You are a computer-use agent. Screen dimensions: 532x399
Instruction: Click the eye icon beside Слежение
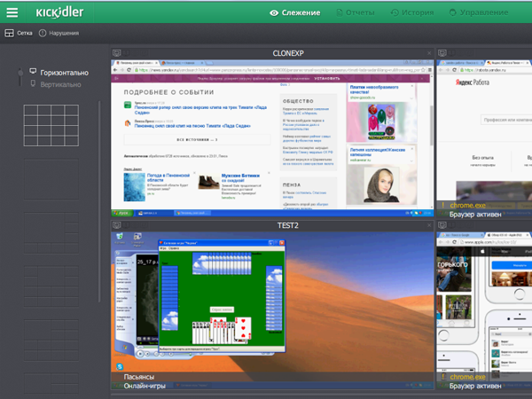[x=274, y=13]
